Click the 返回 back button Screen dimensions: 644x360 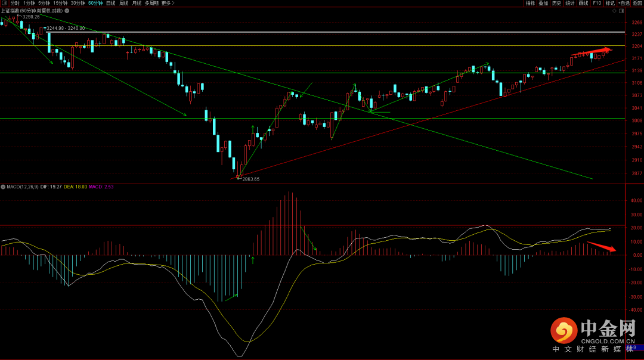[637, 3]
